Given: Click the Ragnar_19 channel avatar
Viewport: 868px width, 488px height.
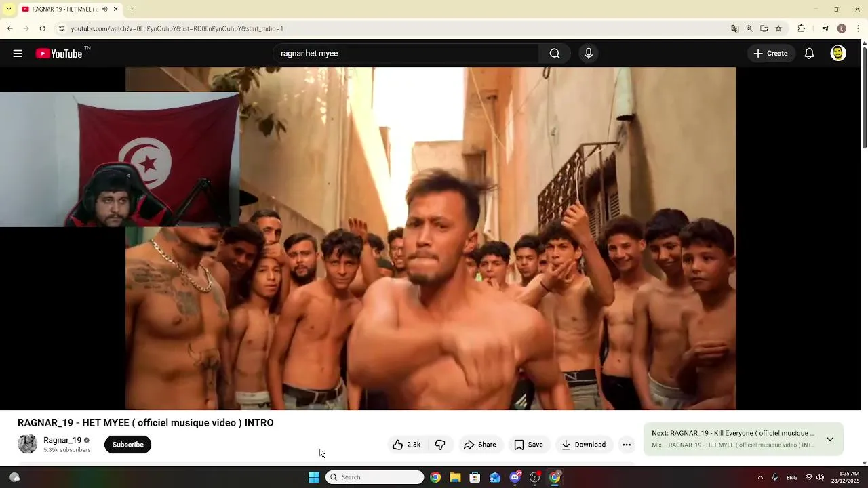Looking at the screenshot, I should (x=27, y=444).
